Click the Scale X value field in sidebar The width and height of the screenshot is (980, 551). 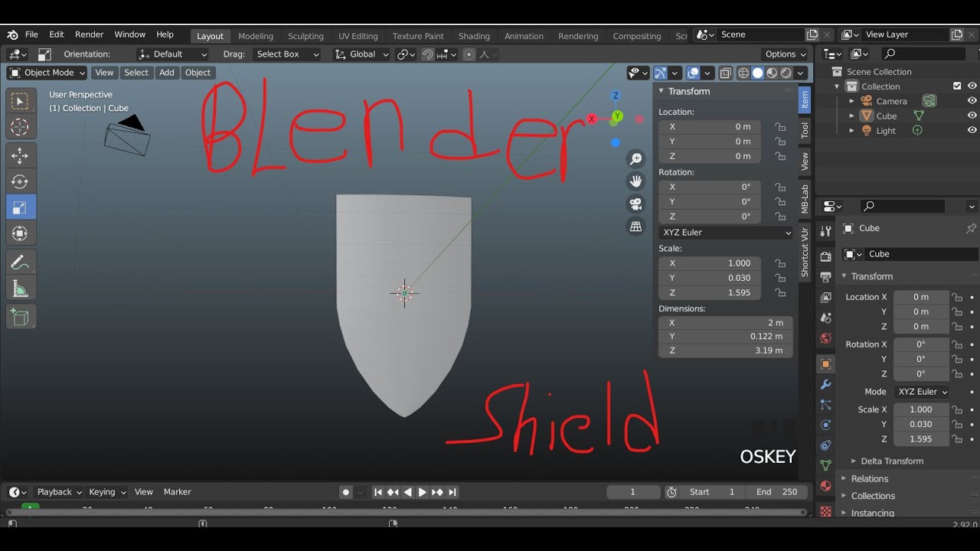coord(710,263)
